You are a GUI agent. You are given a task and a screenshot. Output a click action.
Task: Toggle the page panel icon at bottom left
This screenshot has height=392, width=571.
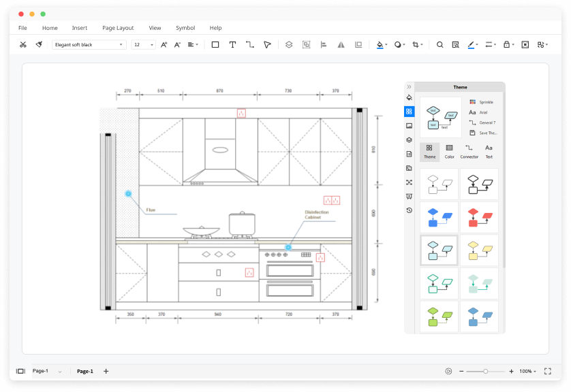pos(20,372)
